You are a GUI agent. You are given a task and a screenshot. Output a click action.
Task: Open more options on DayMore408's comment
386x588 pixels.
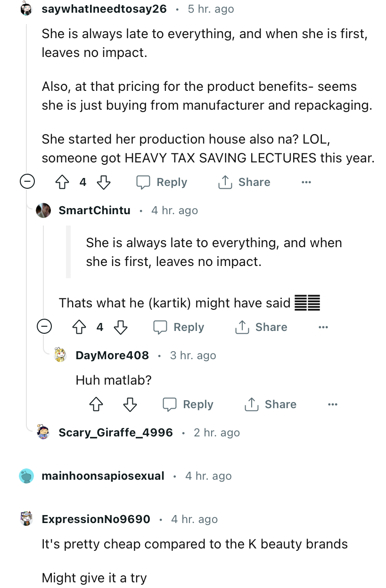click(x=333, y=404)
